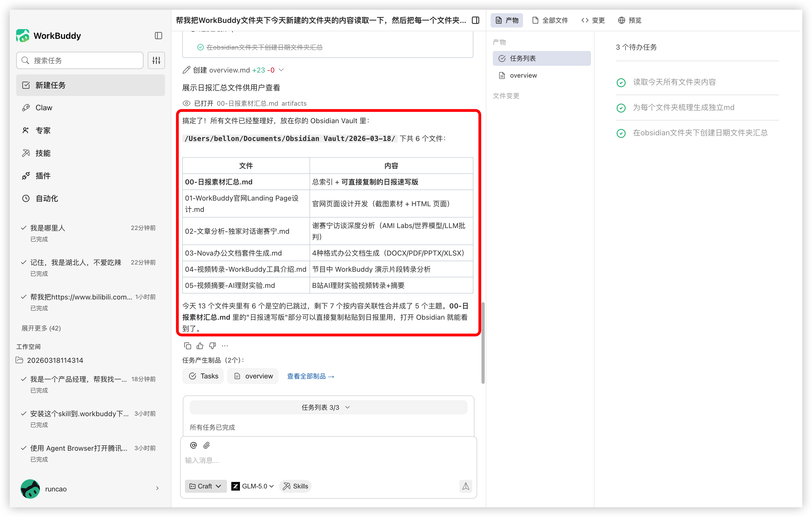Screen dimensions: 812x517
Task: Click the thumbs up icon
Action: pos(200,346)
